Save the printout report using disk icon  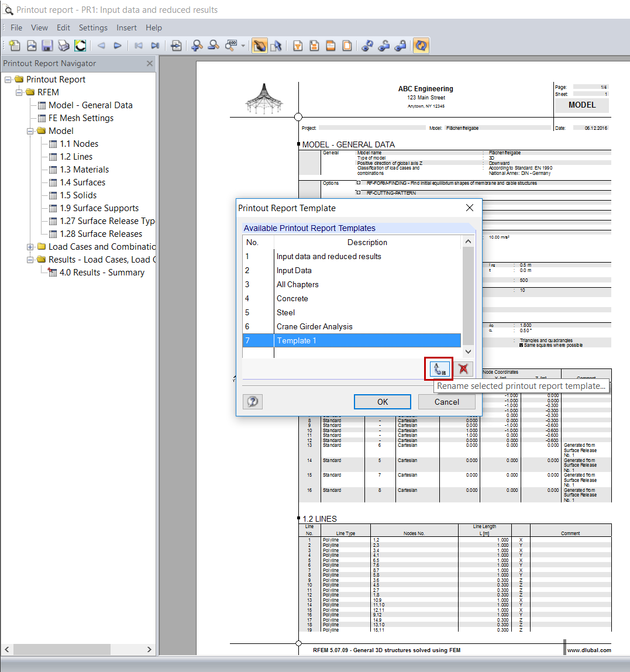click(x=46, y=45)
